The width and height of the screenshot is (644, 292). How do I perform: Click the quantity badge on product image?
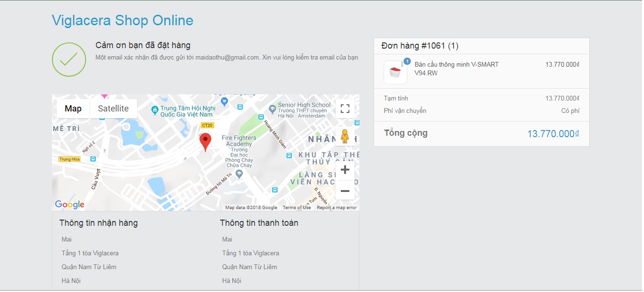407,61
